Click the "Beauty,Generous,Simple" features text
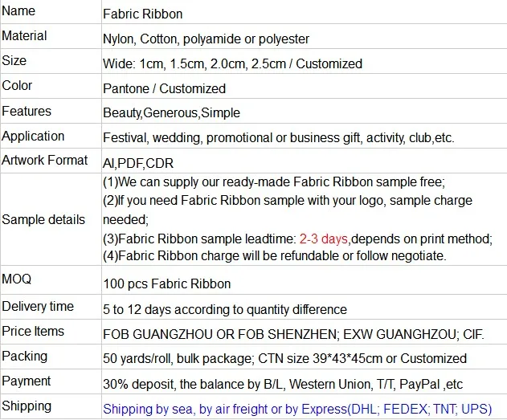The height and width of the screenshot is (420, 507). click(x=172, y=113)
